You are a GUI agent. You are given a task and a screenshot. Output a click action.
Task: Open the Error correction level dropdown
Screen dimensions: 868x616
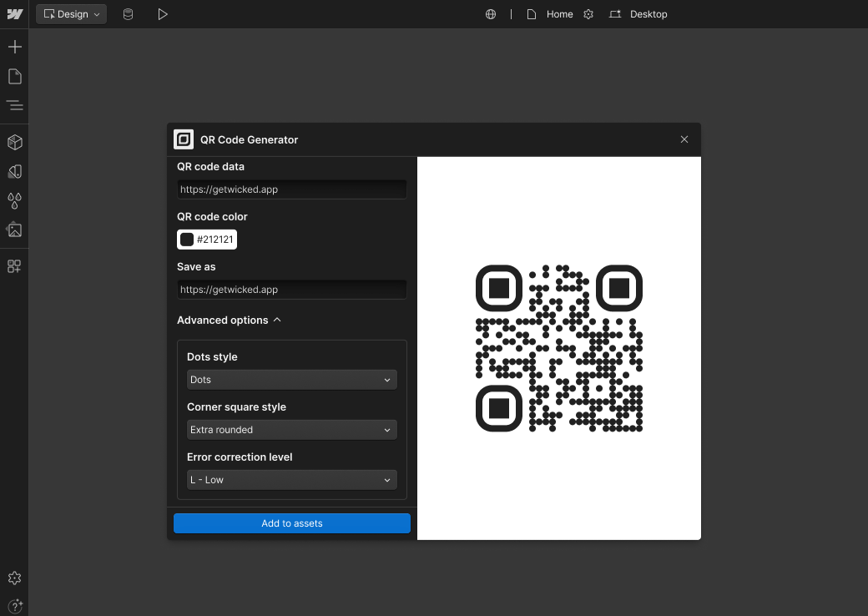coord(292,480)
